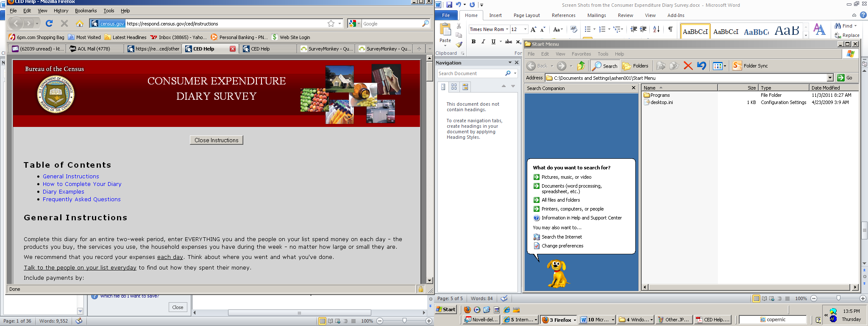
Task: Click the Firefox back arrow button
Action: [16, 23]
